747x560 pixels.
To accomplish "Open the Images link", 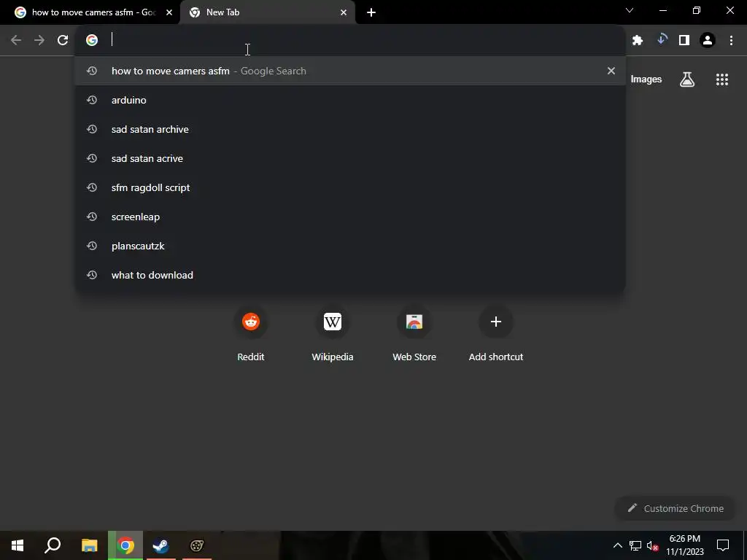I will tap(646, 79).
